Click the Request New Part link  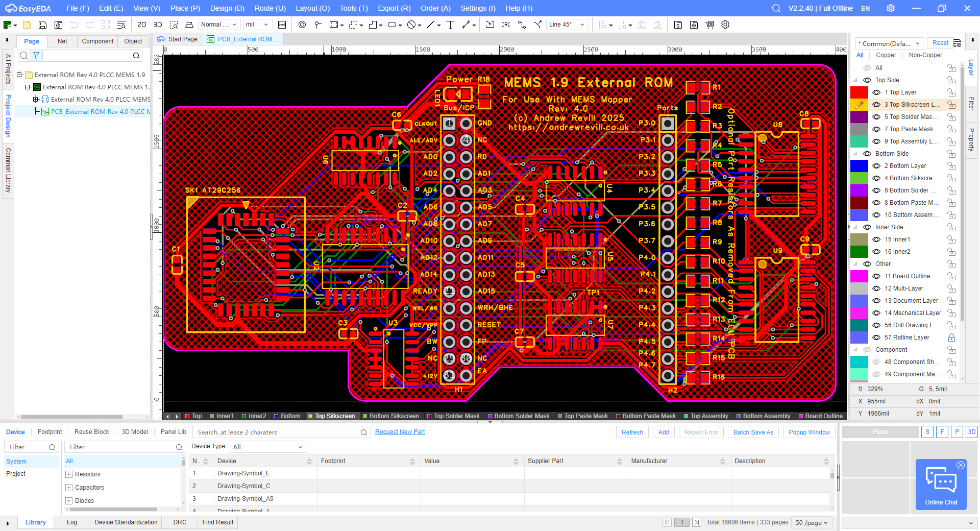(400, 432)
